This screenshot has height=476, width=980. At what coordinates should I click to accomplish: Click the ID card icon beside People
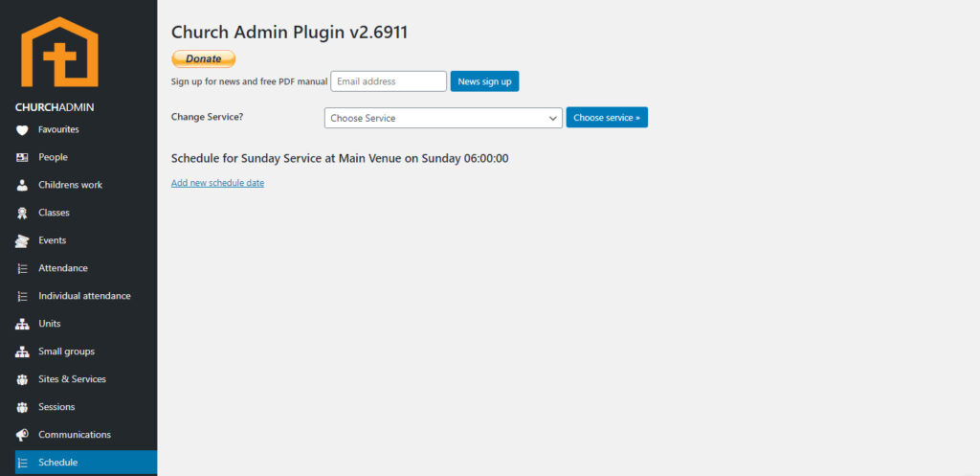pos(22,157)
